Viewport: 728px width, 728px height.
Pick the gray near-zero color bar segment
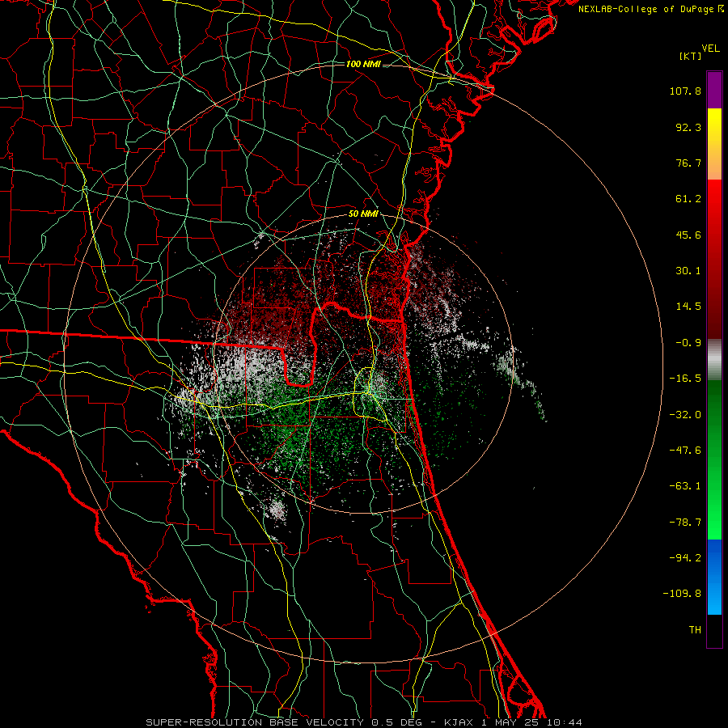(714, 359)
